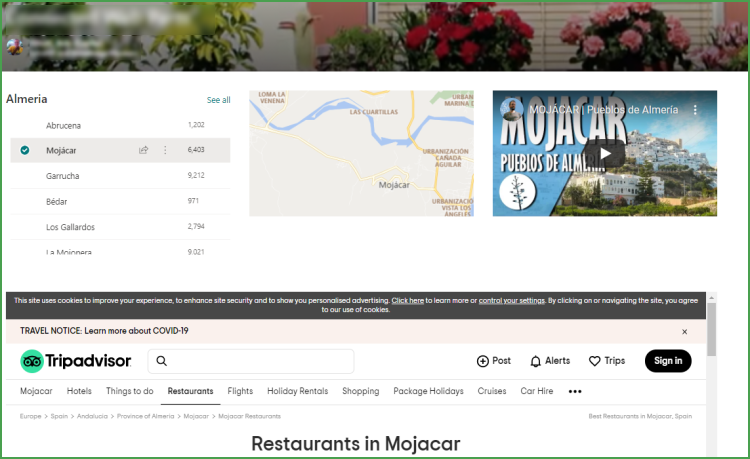Select Abrucena in the Almeria list
This screenshot has height=459, width=750.
click(64, 126)
